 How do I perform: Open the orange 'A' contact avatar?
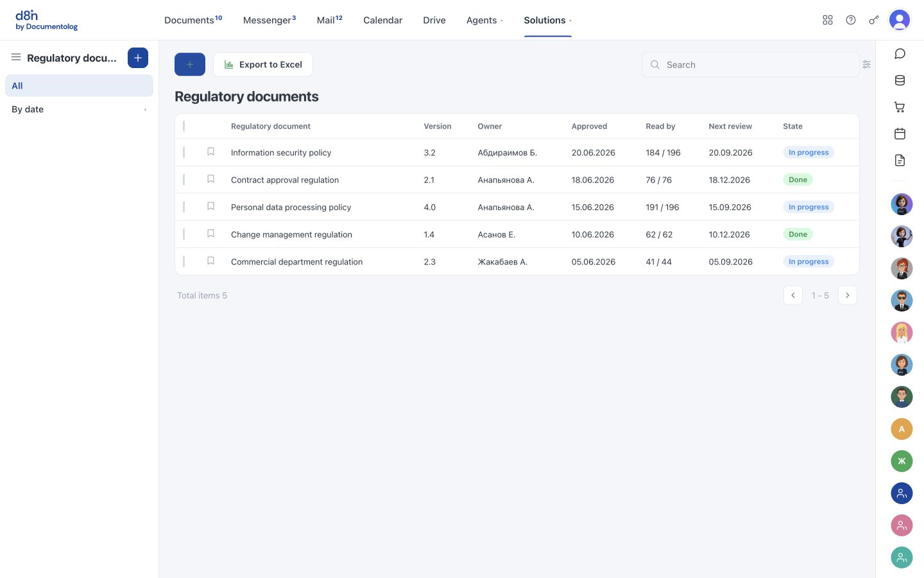point(902,429)
